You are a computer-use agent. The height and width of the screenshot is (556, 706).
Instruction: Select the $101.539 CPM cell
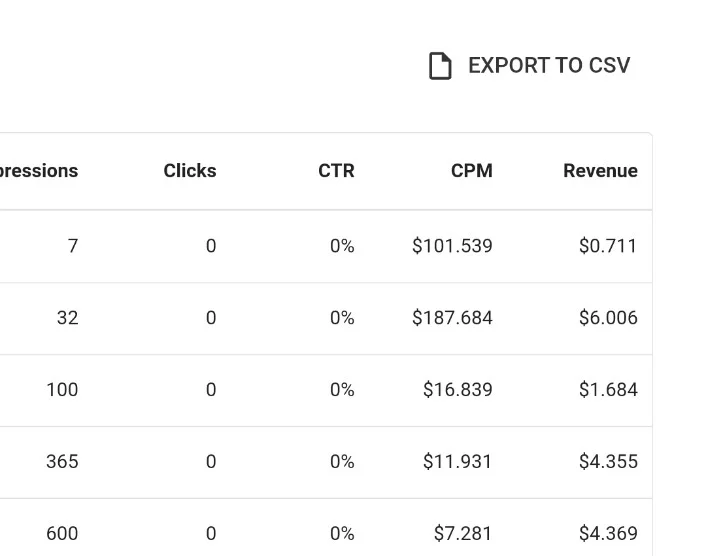coord(452,246)
